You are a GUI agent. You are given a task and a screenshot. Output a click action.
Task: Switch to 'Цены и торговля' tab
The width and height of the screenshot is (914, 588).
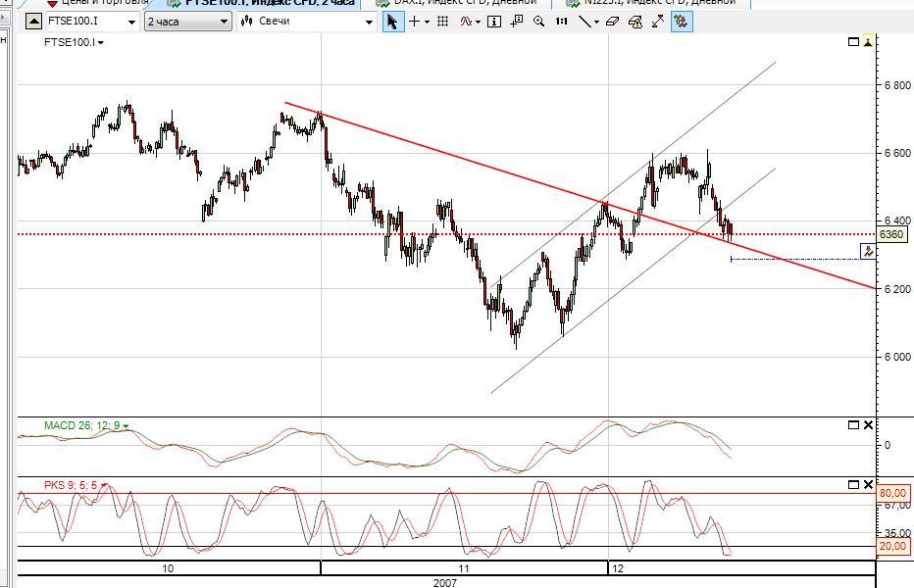[96, 3]
